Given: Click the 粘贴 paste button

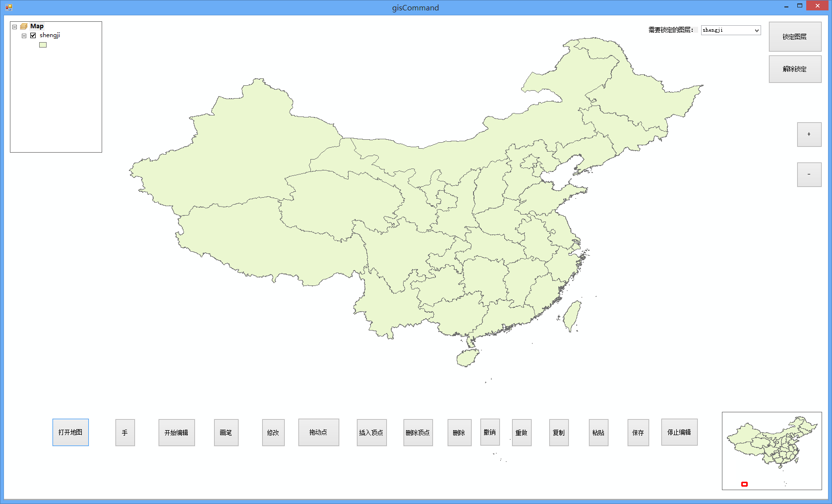Looking at the screenshot, I should pos(598,433).
